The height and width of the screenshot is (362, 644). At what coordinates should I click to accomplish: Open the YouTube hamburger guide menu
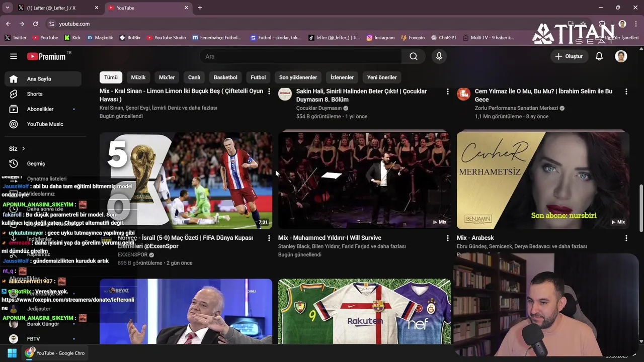point(14,56)
